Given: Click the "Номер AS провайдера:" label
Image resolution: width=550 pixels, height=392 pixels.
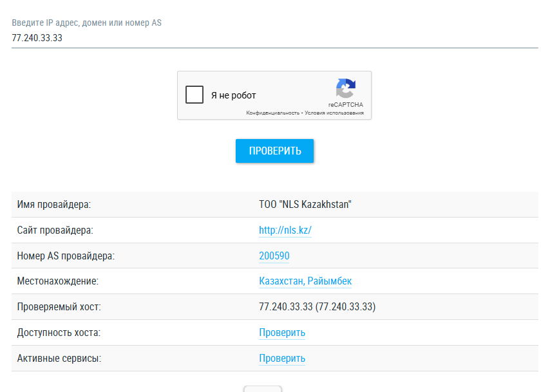Looking at the screenshot, I should point(66,256).
